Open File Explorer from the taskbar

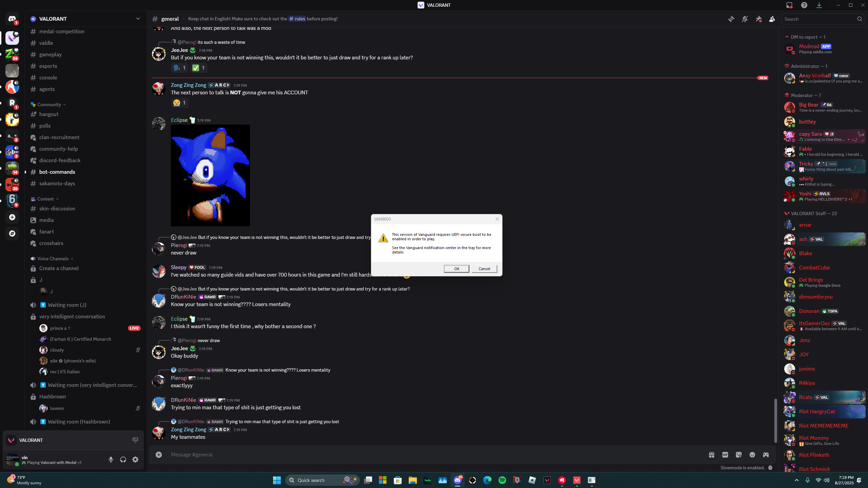(412, 480)
